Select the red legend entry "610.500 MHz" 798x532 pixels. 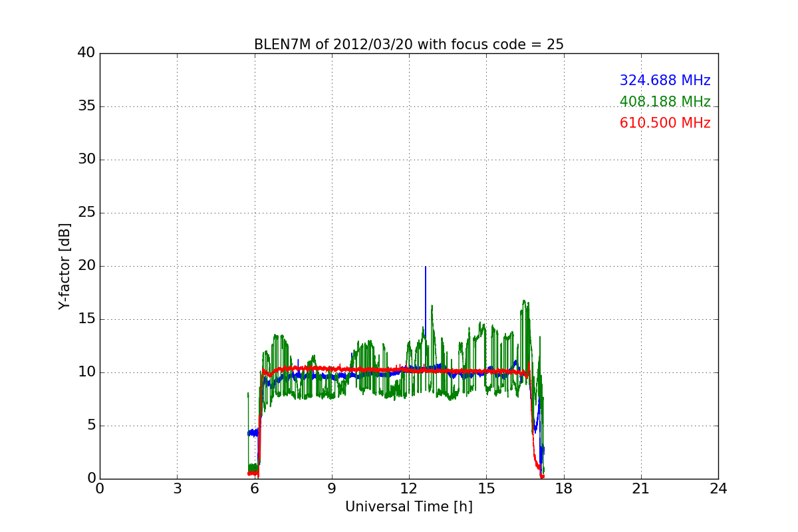665,123
